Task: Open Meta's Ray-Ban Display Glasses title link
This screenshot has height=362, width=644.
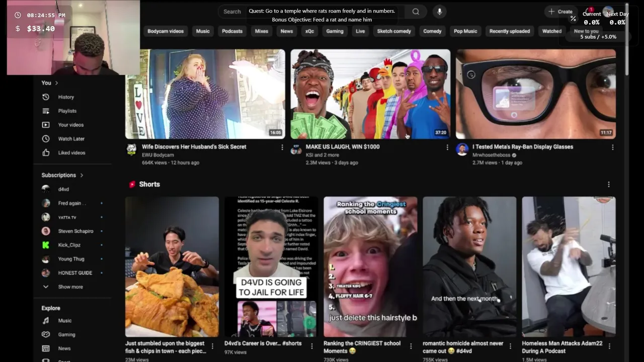Action: 523,147
